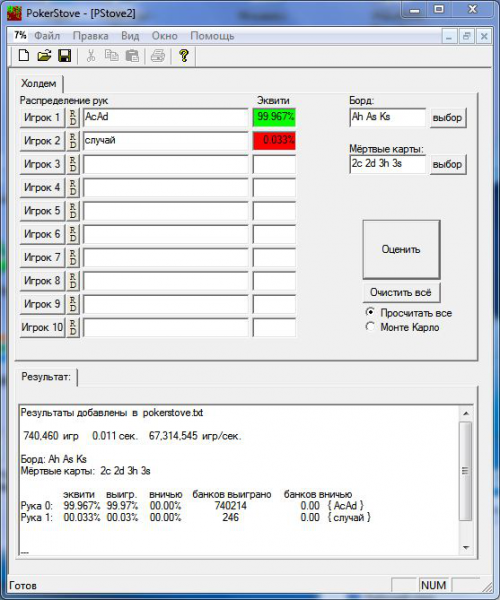This screenshot has width=500, height=600.
Task: Open the Вид menu
Action: click(130, 36)
